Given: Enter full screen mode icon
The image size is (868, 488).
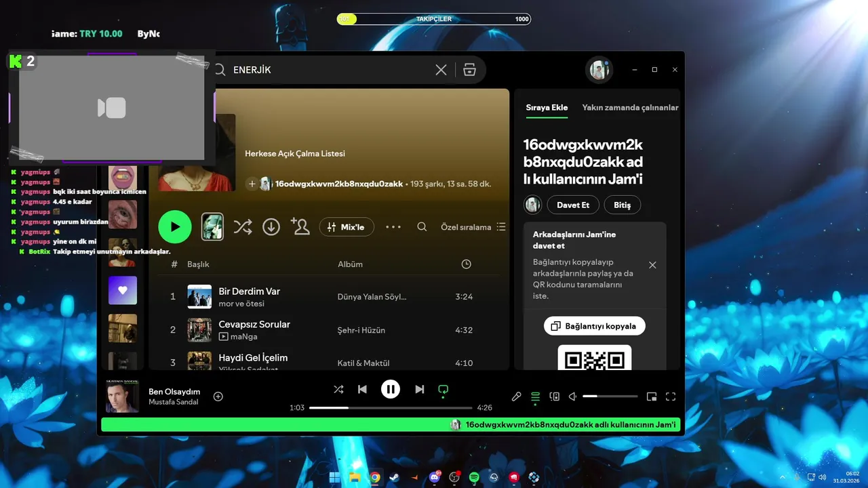Looking at the screenshot, I should pos(671,396).
